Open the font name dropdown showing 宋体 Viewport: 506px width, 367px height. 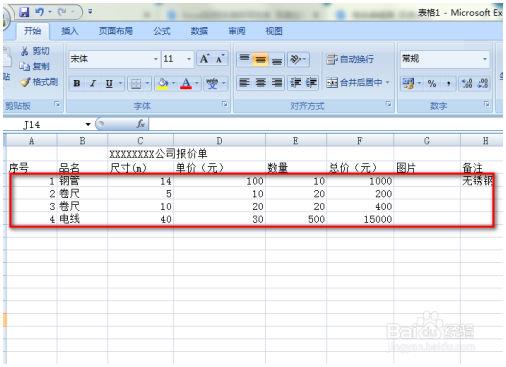point(114,59)
